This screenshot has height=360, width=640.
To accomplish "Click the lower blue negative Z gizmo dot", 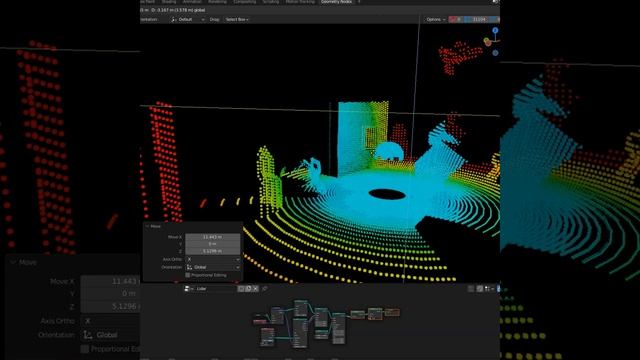I will point(495,53).
